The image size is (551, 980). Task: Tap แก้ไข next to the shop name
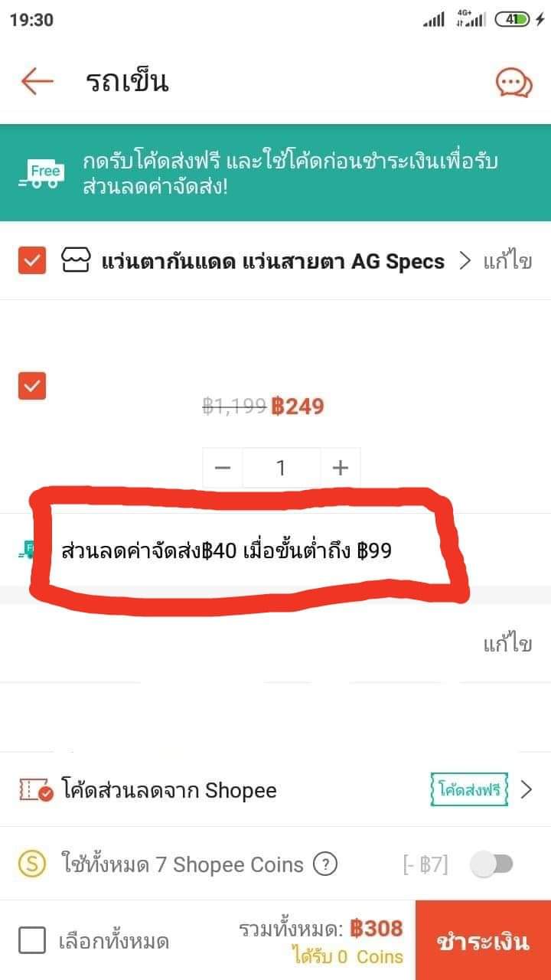pyautogui.click(x=507, y=261)
